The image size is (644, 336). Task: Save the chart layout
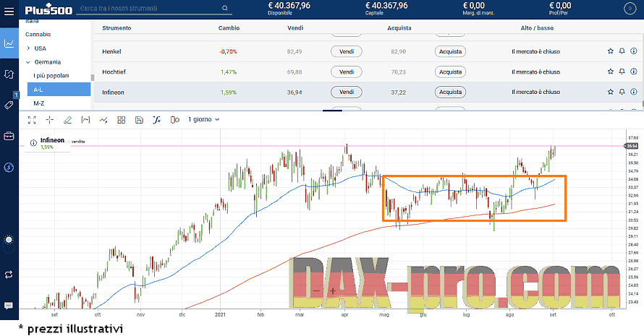point(139,120)
